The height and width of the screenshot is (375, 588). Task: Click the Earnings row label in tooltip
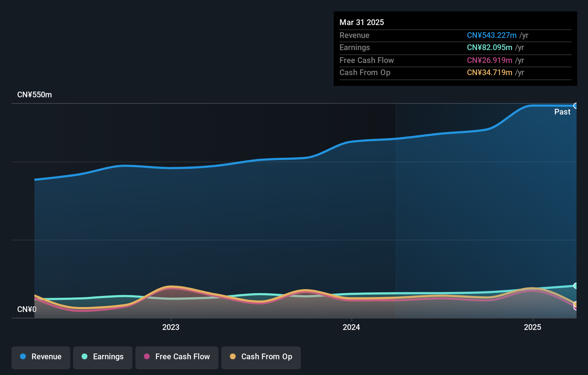tap(355, 47)
